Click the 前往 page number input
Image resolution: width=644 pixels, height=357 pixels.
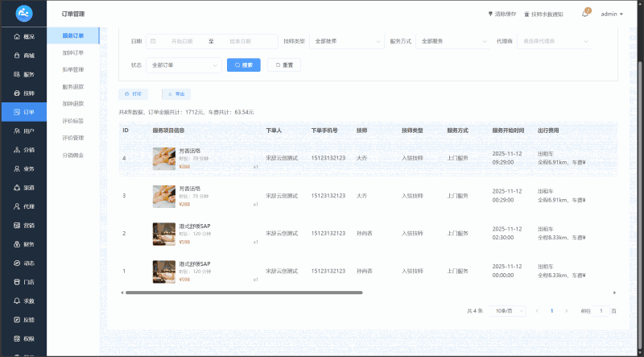[x=601, y=311]
